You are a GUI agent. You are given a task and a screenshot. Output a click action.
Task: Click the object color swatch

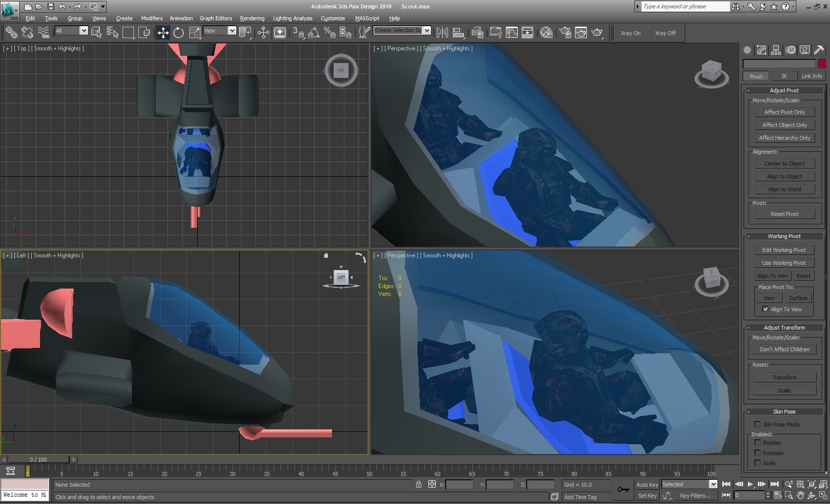coord(822,64)
